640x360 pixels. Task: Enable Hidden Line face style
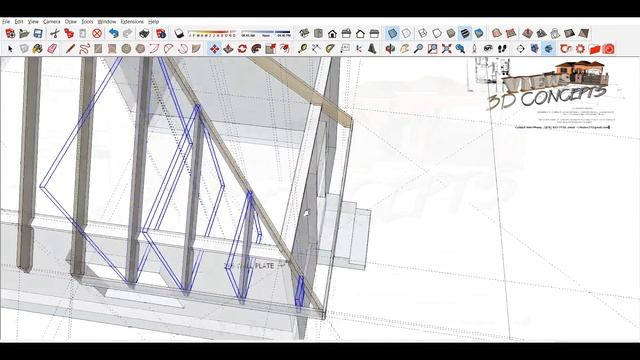[x=437, y=33]
